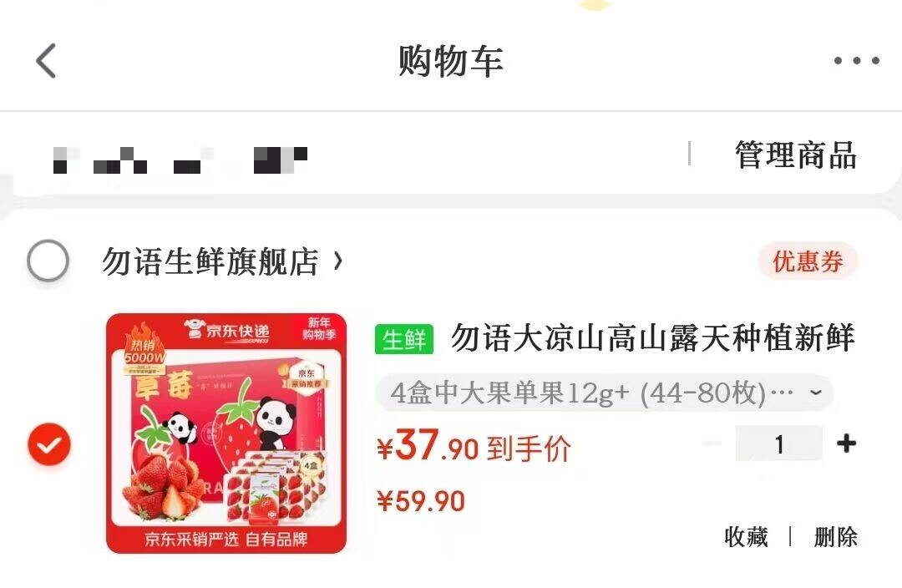
Task: Tap the down arrow on spec selector
Action: tap(815, 393)
